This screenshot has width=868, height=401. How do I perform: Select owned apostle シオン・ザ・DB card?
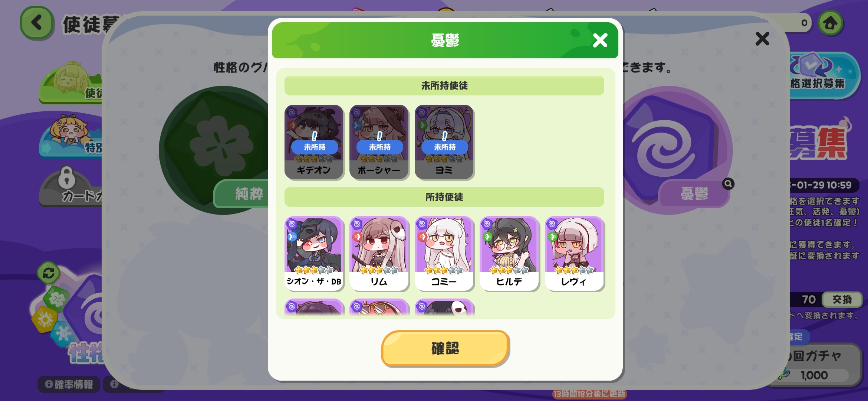coord(314,254)
